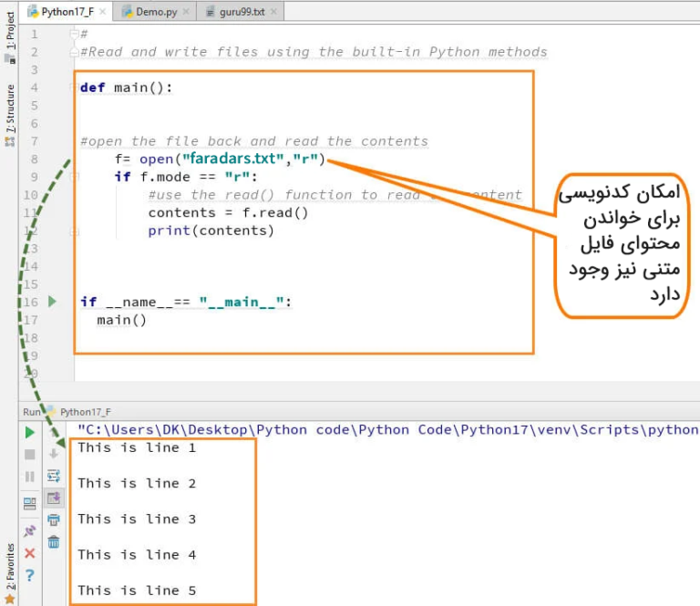The height and width of the screenshot is (606, 700).
Task: Collapse the comment fold marker at line 1
Action: 73,34
